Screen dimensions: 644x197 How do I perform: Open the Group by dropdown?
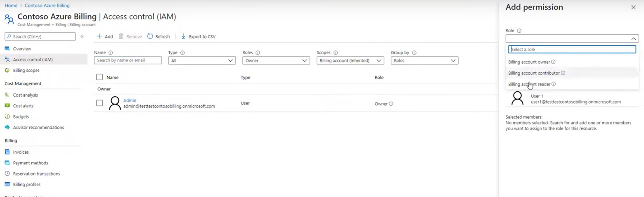(425, 61)
